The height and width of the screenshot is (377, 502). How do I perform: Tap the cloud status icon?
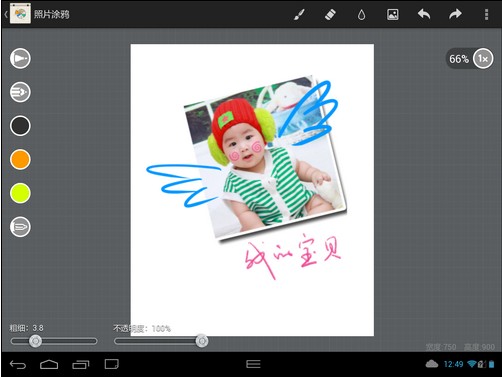pos(432,364)
